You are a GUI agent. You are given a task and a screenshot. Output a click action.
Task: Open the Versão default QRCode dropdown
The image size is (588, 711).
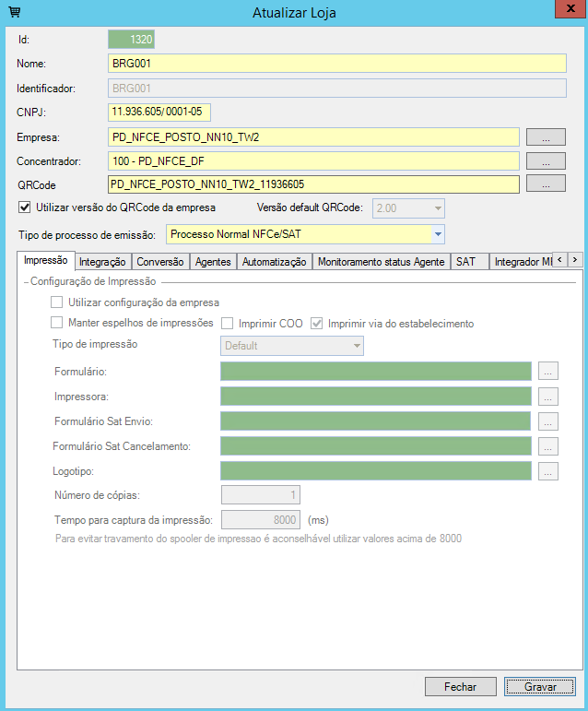[438, 208]
